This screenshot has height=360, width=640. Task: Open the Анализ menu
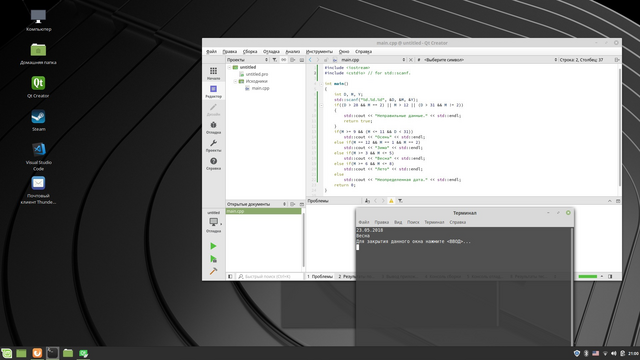(x=292, y=51)
